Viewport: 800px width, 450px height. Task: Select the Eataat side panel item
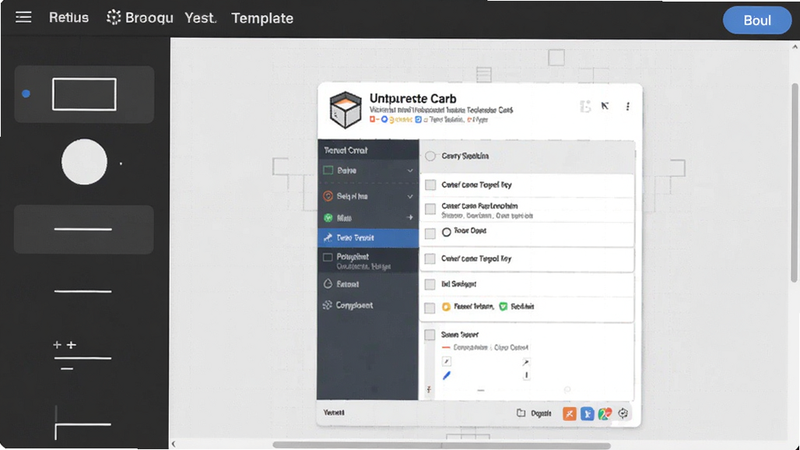pos(368,284)
